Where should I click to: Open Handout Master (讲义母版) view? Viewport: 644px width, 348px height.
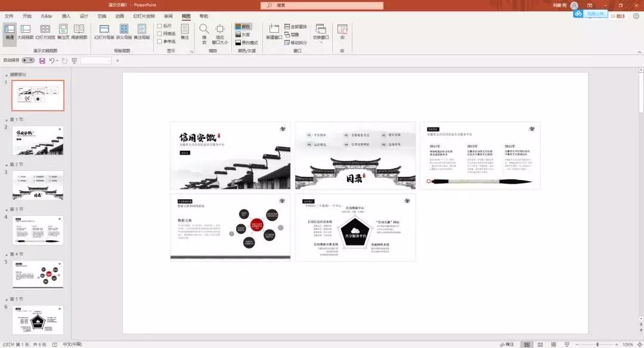(x=123, y=32)
